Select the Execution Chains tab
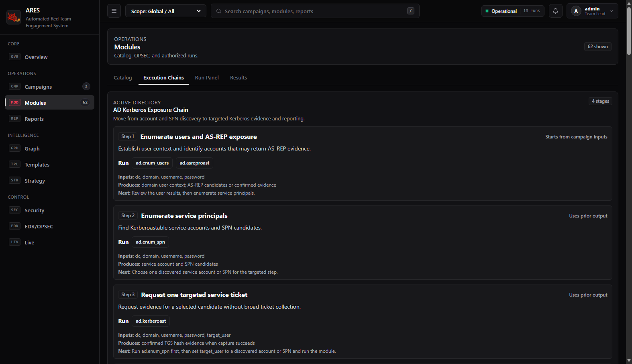Screen dimensions: 632x364 (163, 77)
